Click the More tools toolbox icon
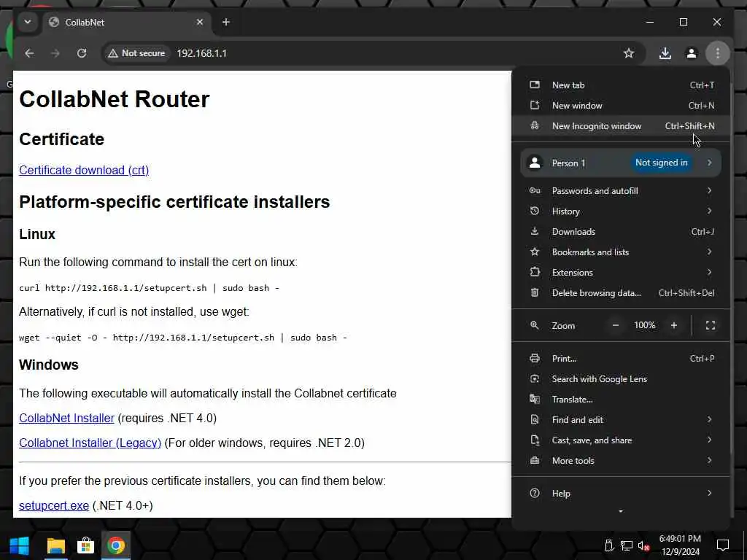This screenshot has height=560, width=747. tap(535, 461)
